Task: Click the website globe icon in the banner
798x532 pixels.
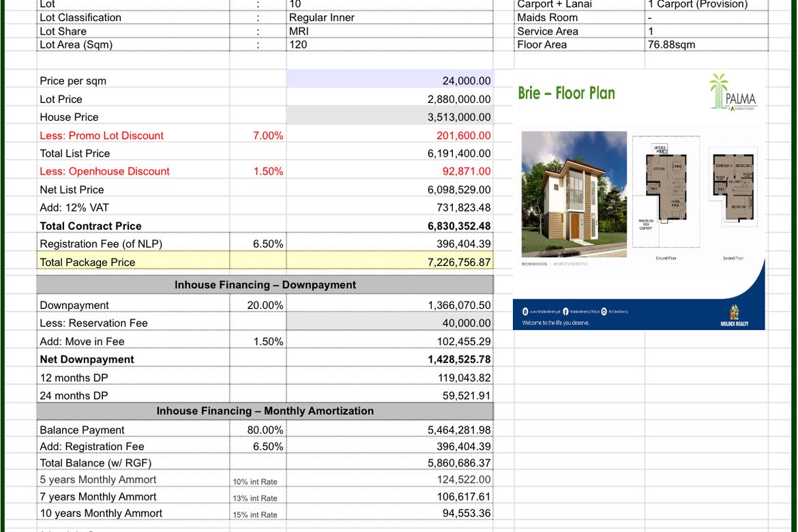Action: [525, 312]
